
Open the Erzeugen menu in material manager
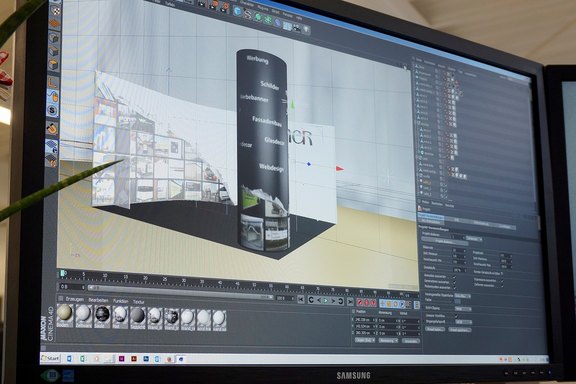coord(75,299)
